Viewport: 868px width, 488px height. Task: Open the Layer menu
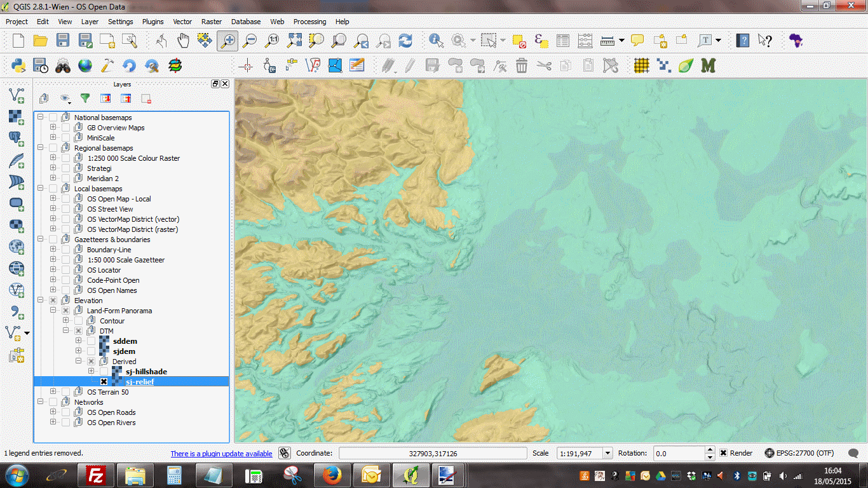(90, 22)
